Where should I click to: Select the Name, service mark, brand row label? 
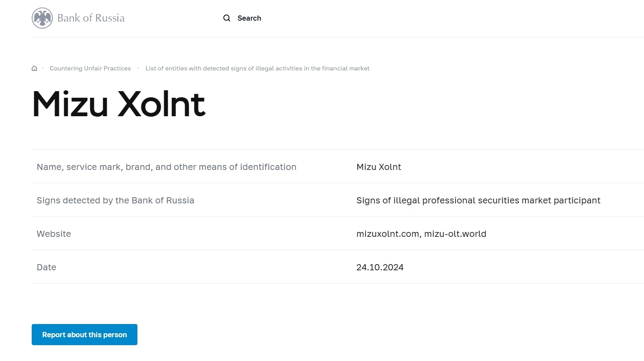tap(167, 167)
